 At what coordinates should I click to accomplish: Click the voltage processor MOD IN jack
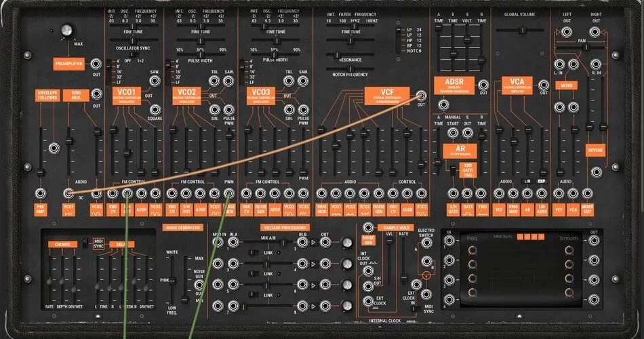click(x=218, y=242)
